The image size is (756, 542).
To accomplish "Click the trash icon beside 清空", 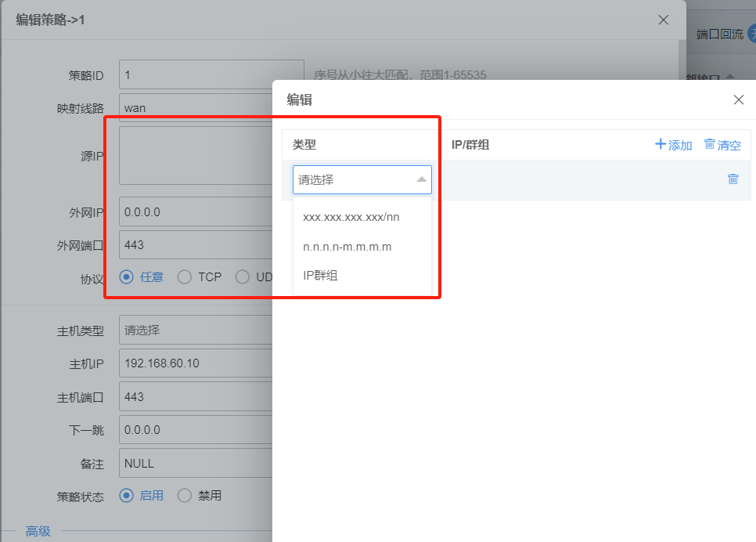I will [x=711, y=145].
